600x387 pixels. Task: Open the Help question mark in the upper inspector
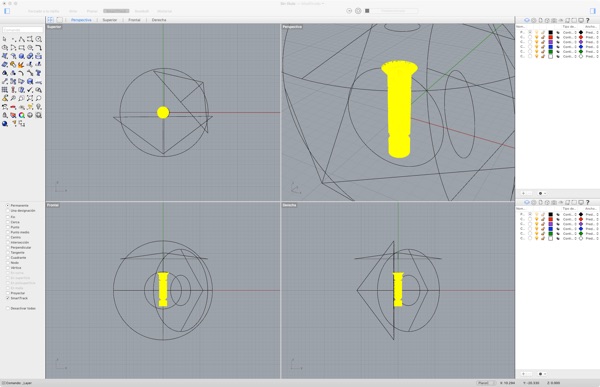(587, 20)
